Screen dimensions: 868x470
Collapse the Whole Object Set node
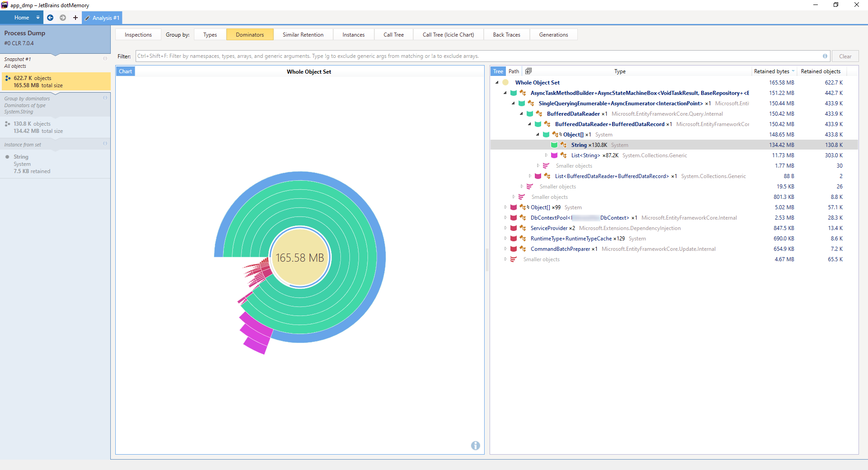point(497,82)
